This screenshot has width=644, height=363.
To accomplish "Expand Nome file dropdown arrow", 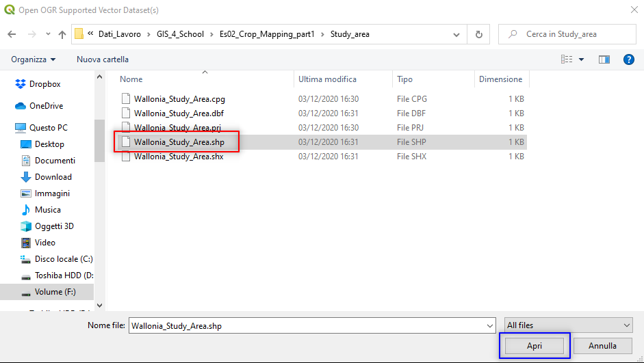I will click(489, 325).
